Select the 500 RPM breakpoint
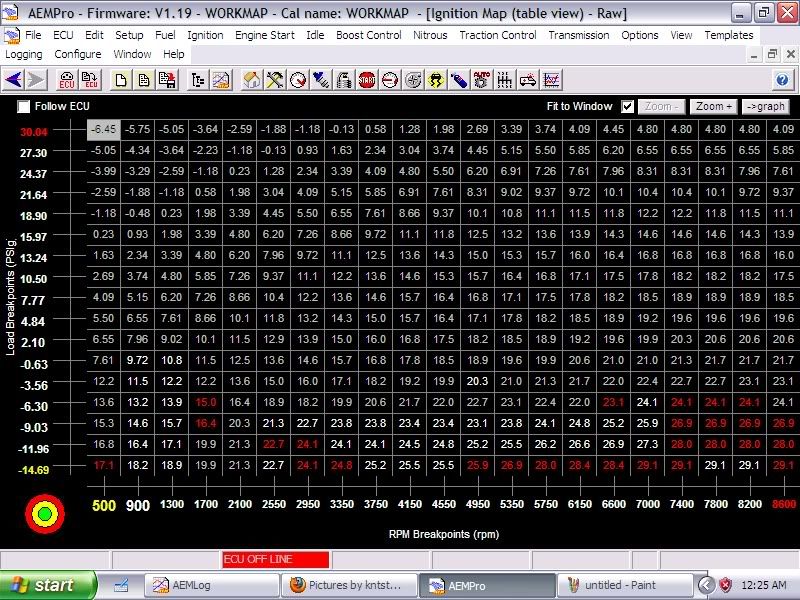 coord(104,505)
